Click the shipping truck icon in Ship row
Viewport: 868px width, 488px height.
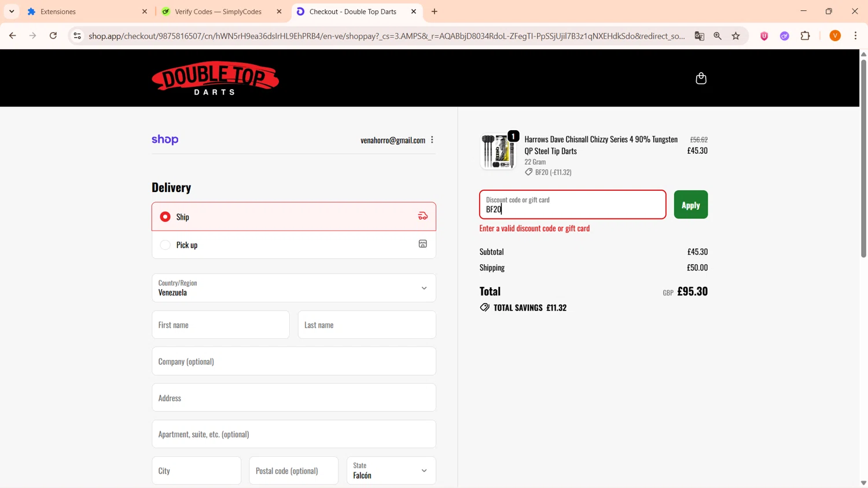point(423,216)
